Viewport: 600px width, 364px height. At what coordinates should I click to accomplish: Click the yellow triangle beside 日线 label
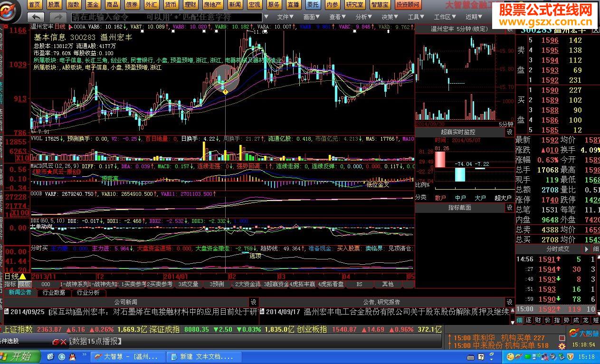click(x=22, y=276)
